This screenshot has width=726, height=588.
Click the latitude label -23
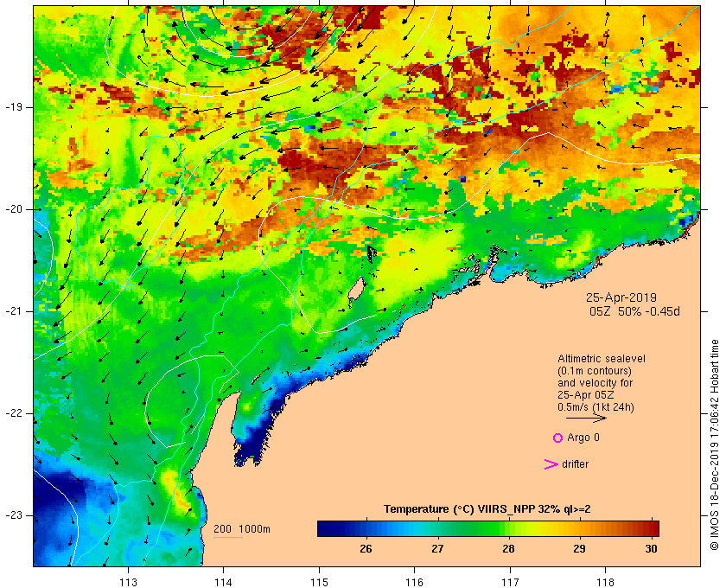tap(13, 515)
